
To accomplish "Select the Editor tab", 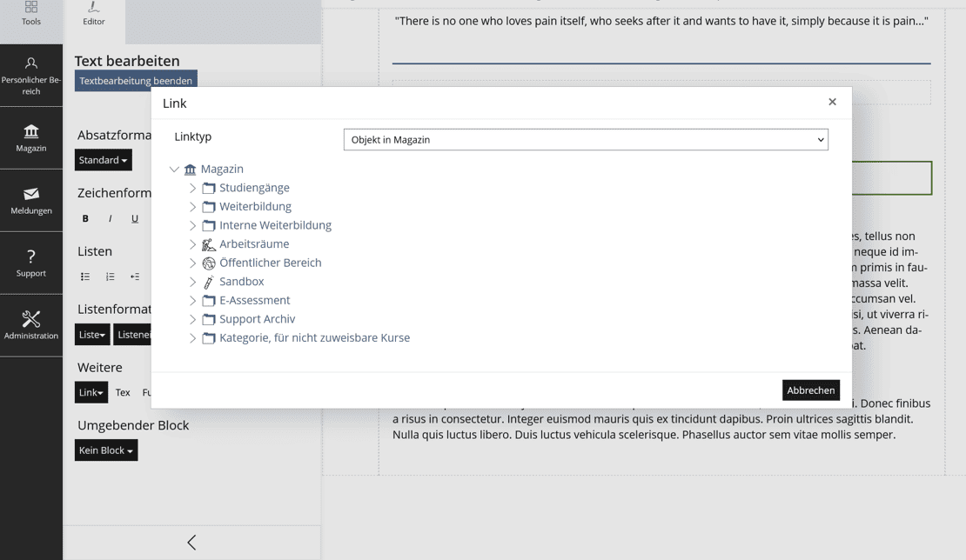I will (94, 16).
